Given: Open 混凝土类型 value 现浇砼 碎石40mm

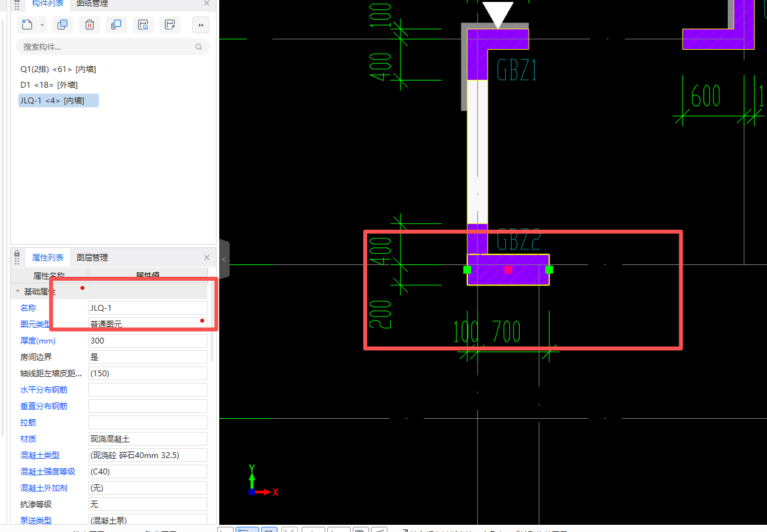Looking at the screenshot, I should coord(148,455).
